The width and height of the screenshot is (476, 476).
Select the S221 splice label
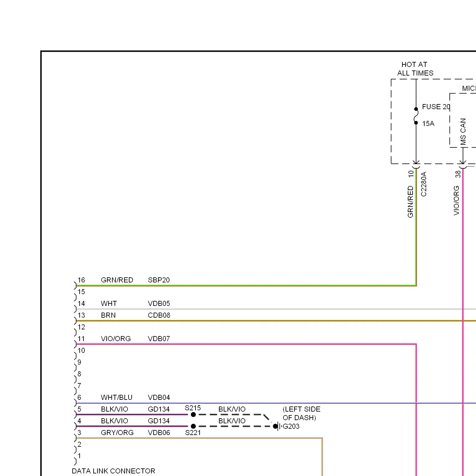pos(193,433)
